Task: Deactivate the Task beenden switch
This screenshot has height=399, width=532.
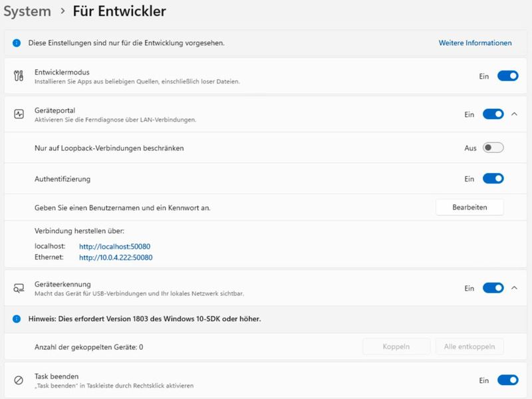Action: [x=507, y=379]
